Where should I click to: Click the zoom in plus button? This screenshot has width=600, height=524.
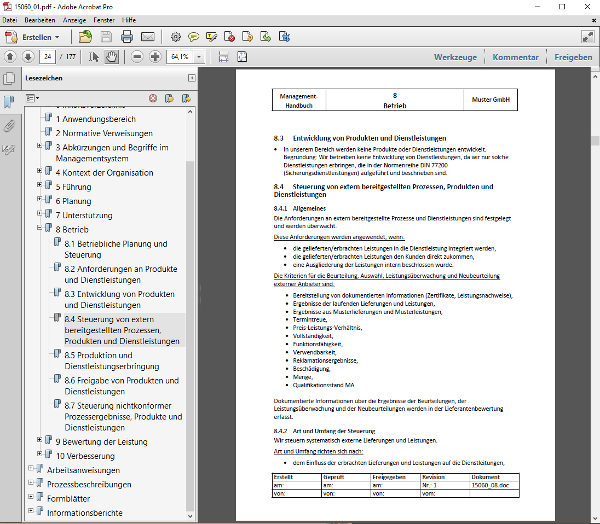(155, 57)
